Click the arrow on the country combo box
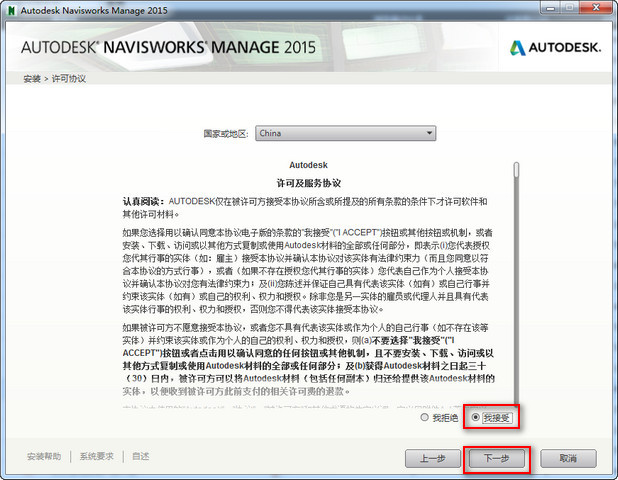 point(429,132)
